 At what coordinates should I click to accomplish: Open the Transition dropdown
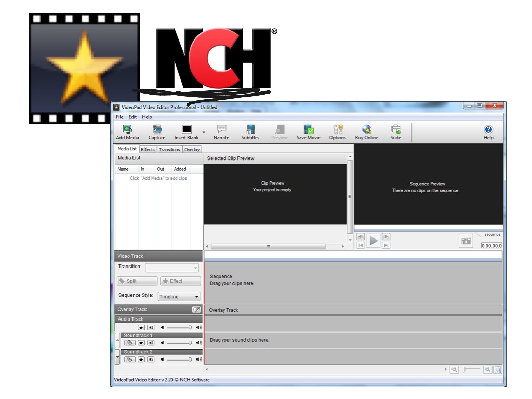coord(172,268)
